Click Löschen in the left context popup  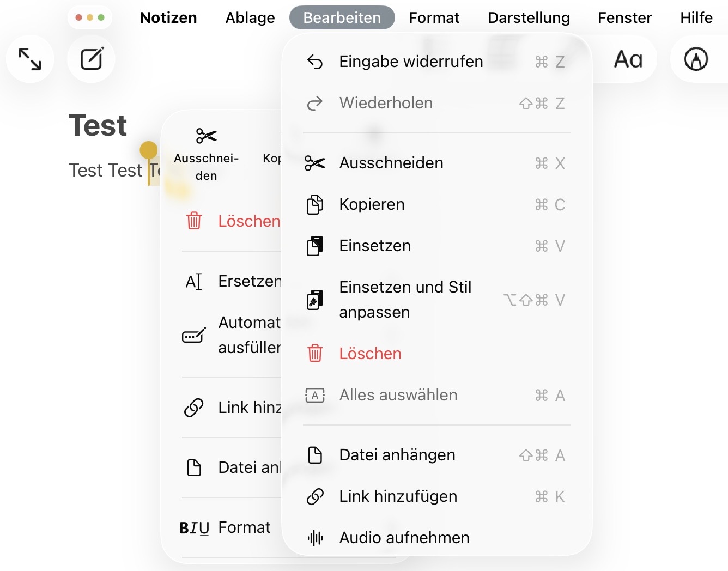[248, 221]
